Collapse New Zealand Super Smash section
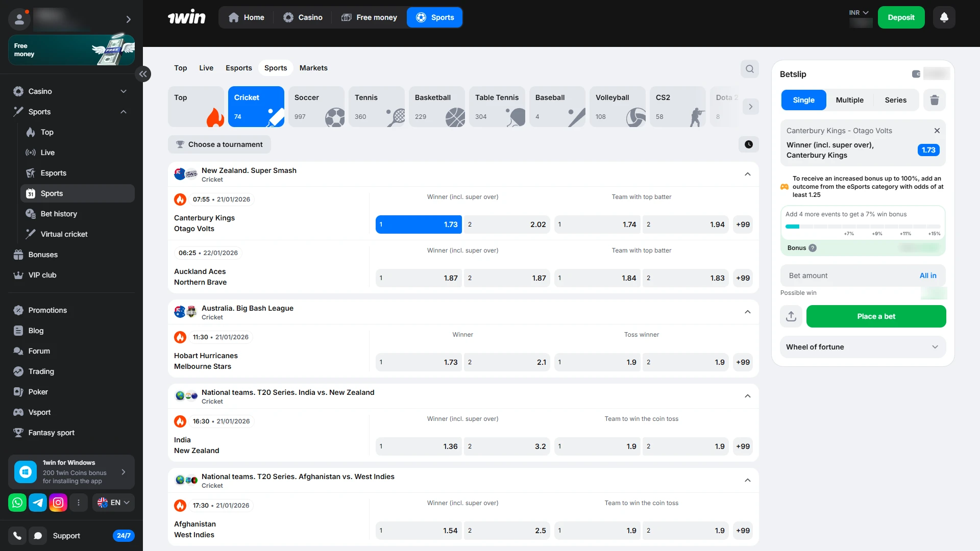Screen dimensions: 980x551 pos(747,174)
